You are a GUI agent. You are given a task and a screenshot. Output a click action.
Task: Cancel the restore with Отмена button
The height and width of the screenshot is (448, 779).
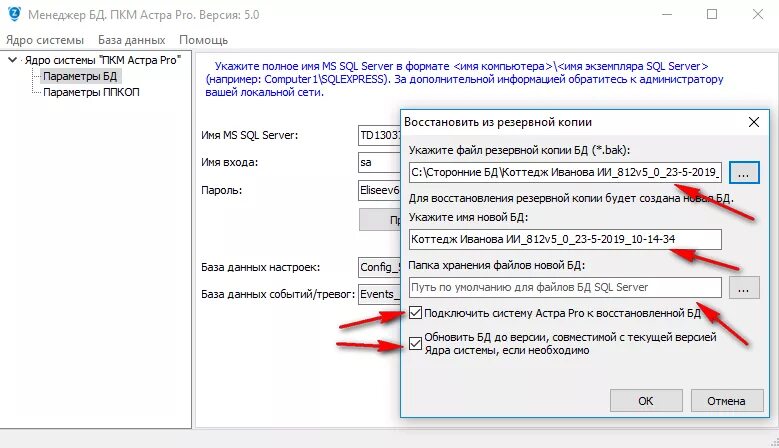tap(726, 401)
